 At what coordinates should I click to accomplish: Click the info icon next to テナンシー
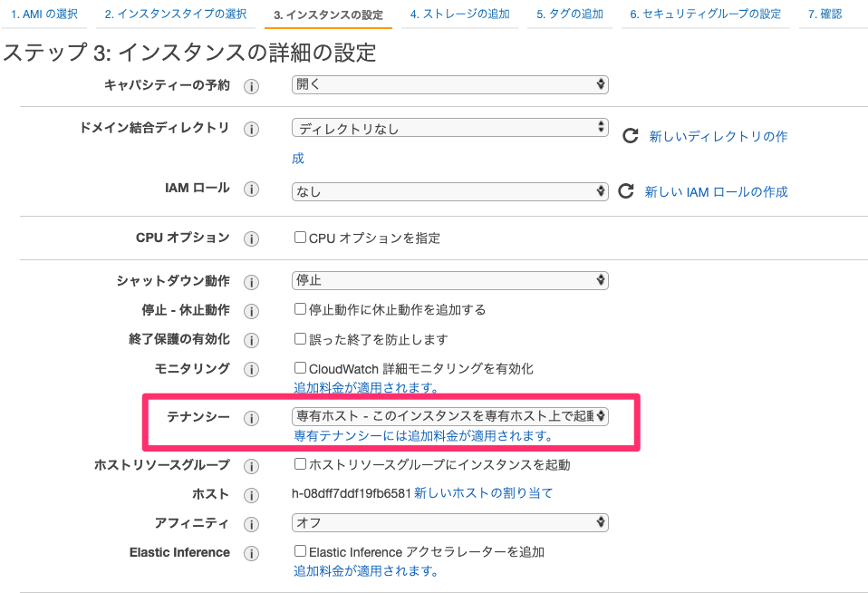point(251,417)
